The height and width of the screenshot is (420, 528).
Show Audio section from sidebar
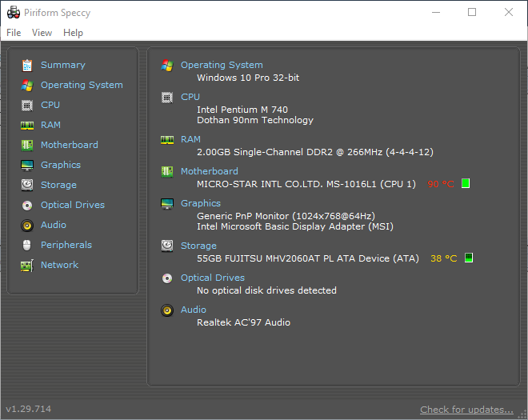[x=54, y=225]
